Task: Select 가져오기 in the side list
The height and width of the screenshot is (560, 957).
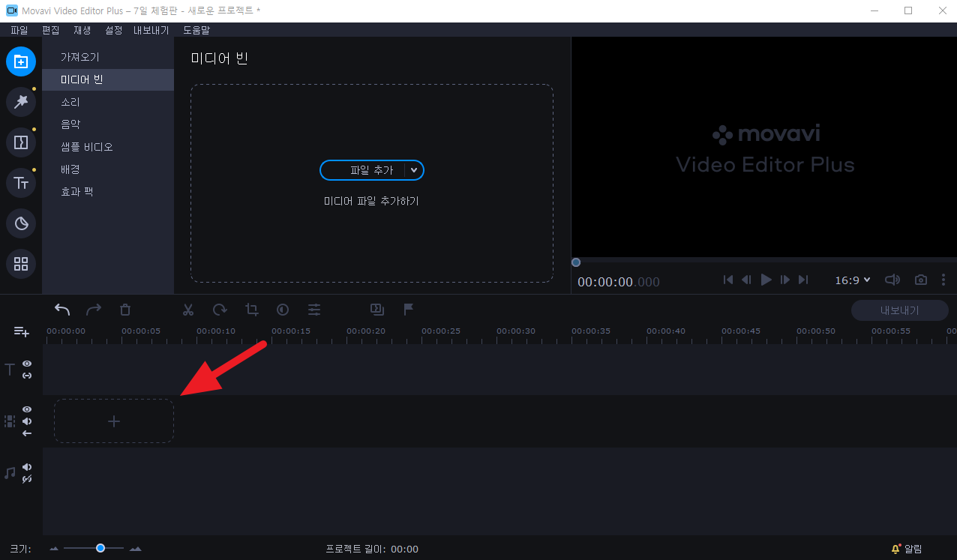Action: tap(108, 57)
